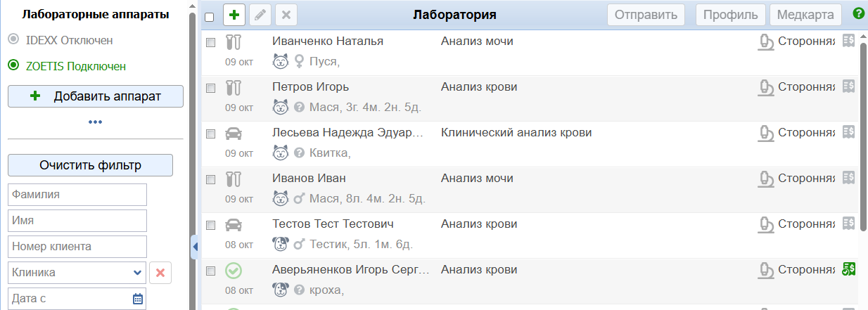The height and width of the screenshot is (310, 868).
Task: Open the Медкарта tab button
Action: click(806, 15)
